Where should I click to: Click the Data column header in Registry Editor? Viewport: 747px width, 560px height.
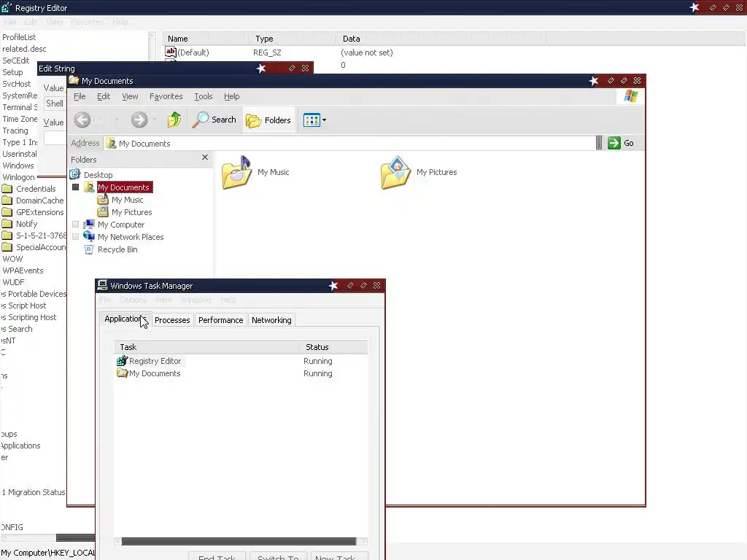pyautogui.click(x=441, y=39)
